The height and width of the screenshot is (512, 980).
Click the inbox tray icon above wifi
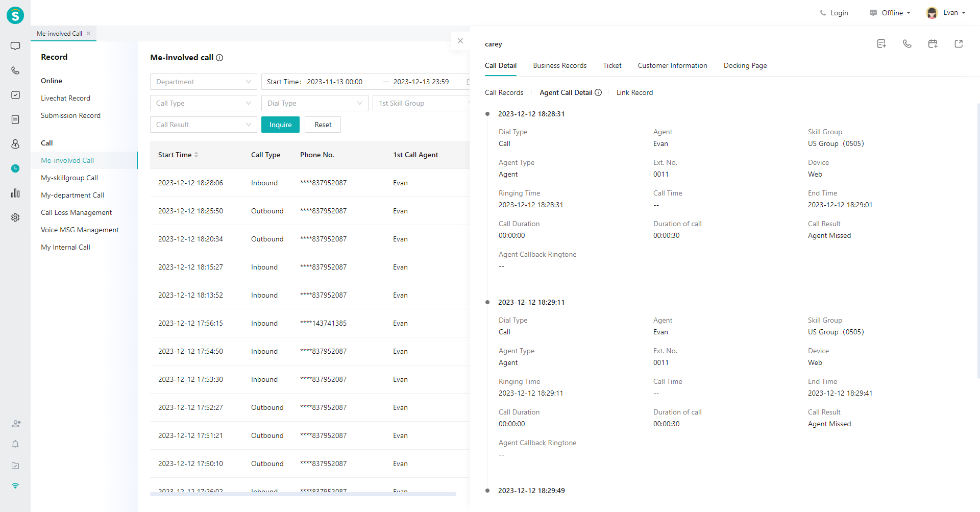15,466
